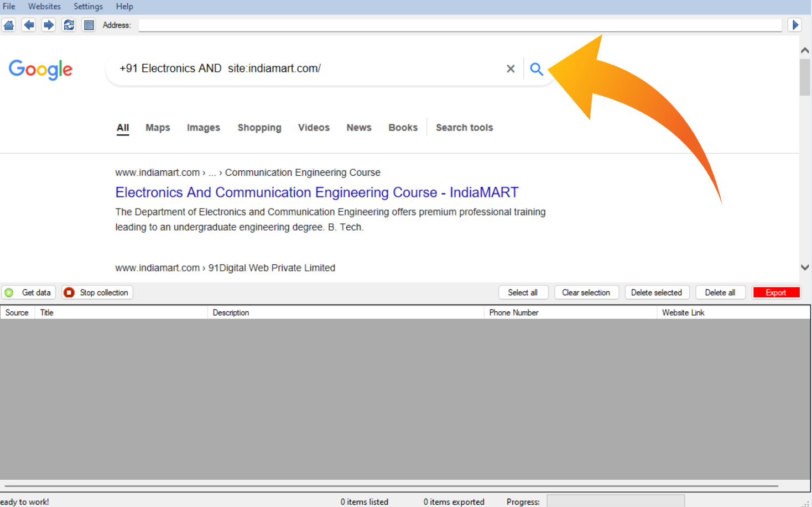Click the Google logo
812x507 pixels.
click(40, 70)
